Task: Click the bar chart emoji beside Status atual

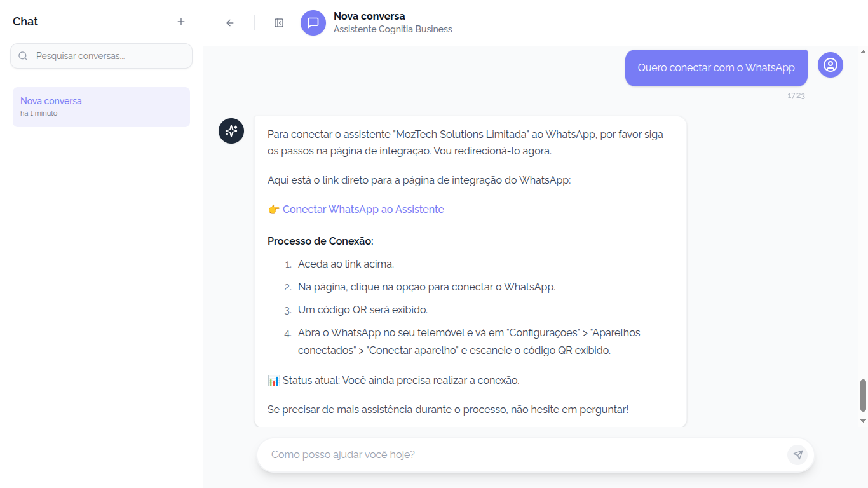Action: [x=273, y=381]
